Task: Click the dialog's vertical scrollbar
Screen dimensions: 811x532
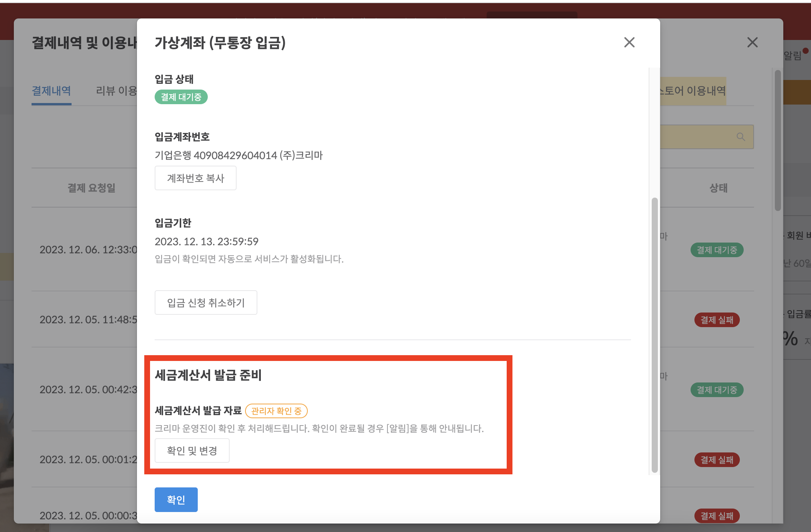Action: pyautogui.click(x=654, y=334)
